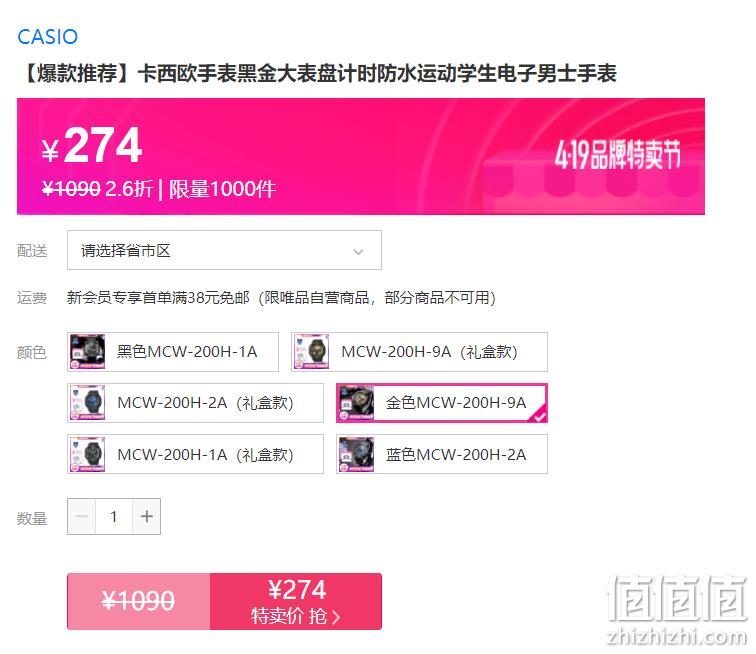Screen dimensions: 756x654
Task: Click the checkmark on the selected gold option
Action: pyautogui.click(x=540, y=416)
